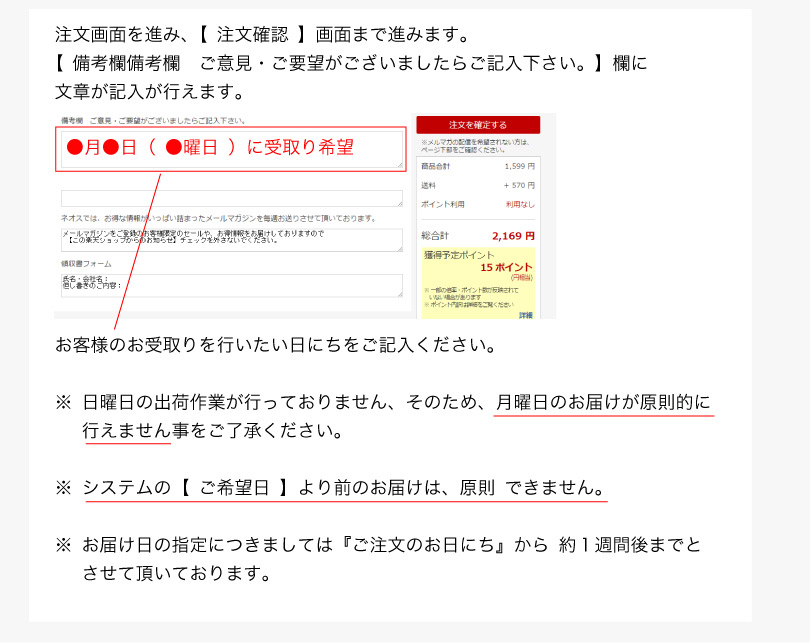Click the underlined システムの【ご希望日】 sentence
Screen dimensions: 810x643
click(x=344, y=489)
